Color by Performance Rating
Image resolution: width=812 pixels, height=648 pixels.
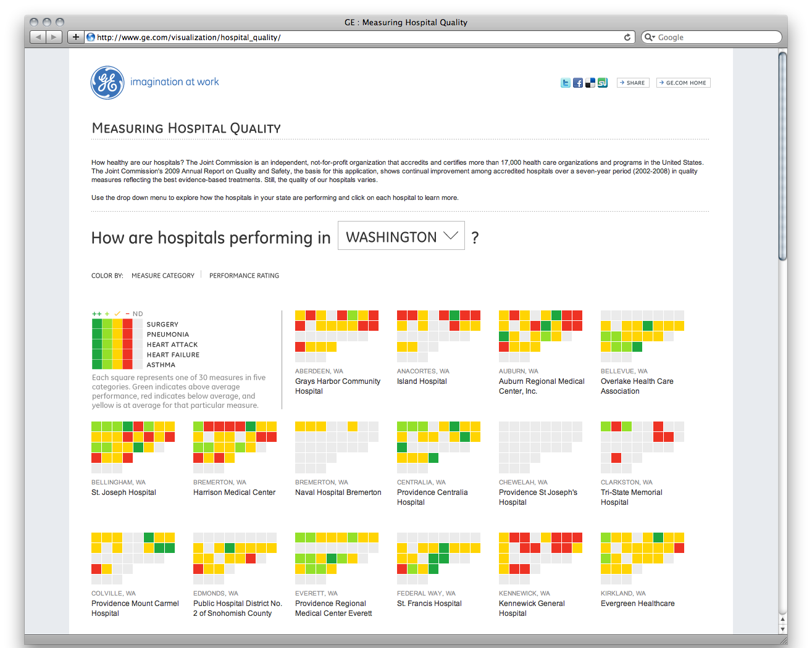point(244,276)
